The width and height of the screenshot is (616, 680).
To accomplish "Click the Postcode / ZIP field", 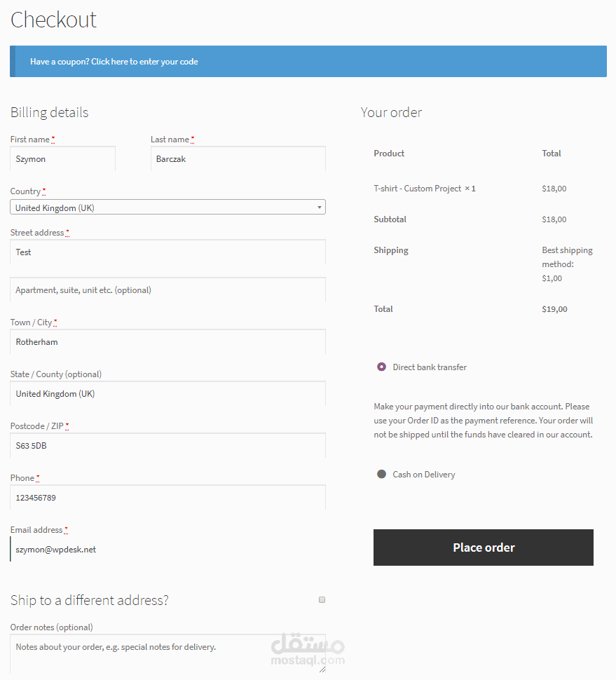I will 167,445.
